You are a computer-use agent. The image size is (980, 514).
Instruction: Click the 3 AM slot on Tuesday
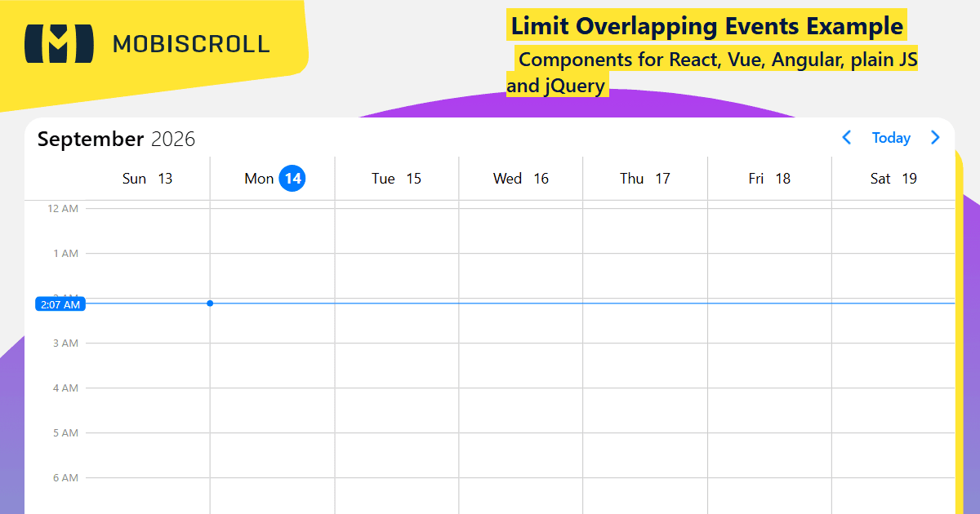point(397,366)
